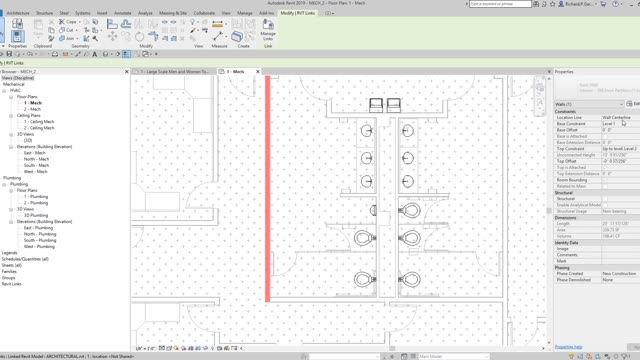Screen dimensions: 640x360
Task: Click the Linework pencil icon in View panel
Action: pyautogui.click(x=193, y=30)
